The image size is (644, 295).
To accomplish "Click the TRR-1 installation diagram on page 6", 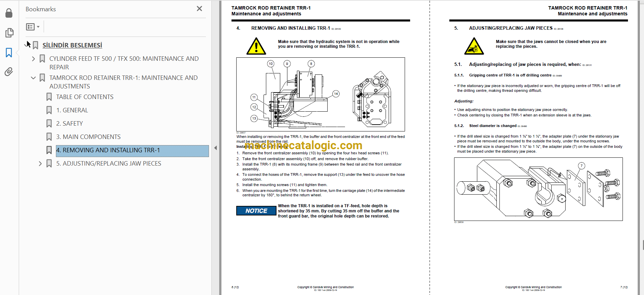I will (320, 95).
